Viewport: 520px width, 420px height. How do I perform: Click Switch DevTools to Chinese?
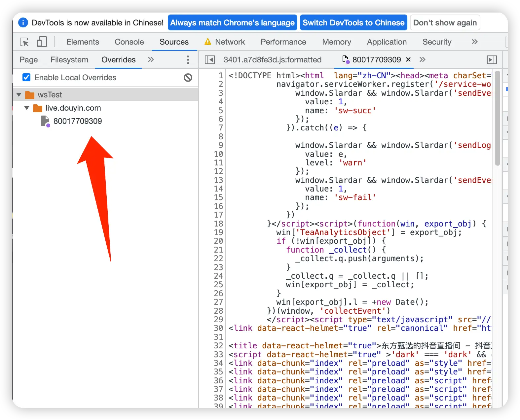[x=353, y=23]
